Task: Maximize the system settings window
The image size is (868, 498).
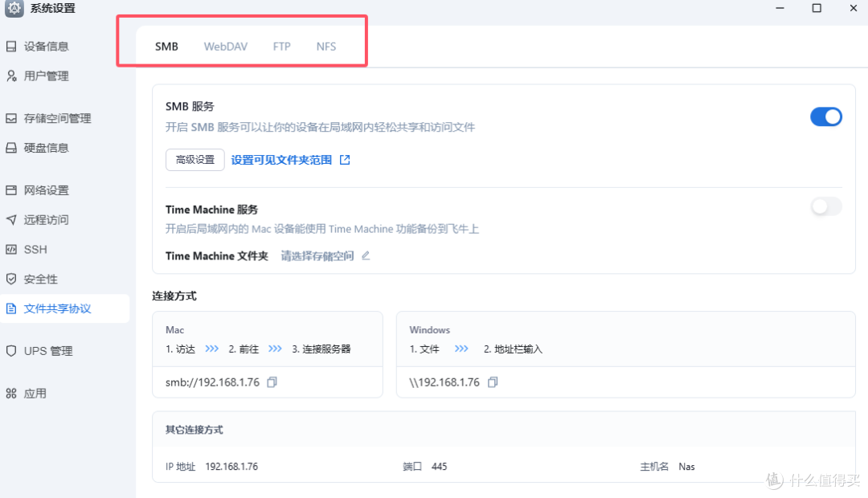Action: [x=817, y=8]
